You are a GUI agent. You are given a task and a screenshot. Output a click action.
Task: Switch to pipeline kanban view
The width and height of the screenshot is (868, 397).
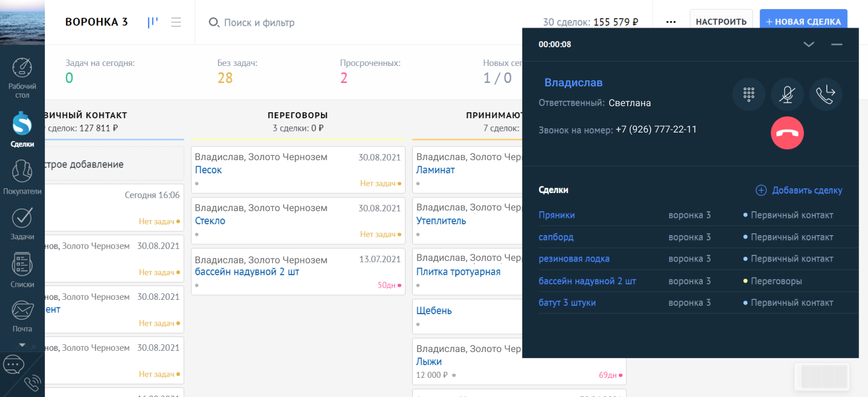pos(153,22)
